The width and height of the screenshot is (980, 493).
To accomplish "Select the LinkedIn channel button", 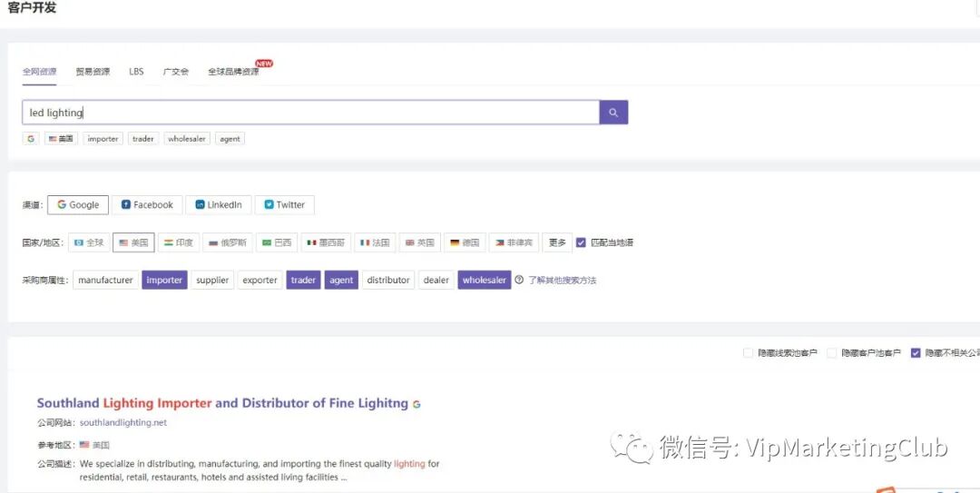I will click(x=219, y=204).
